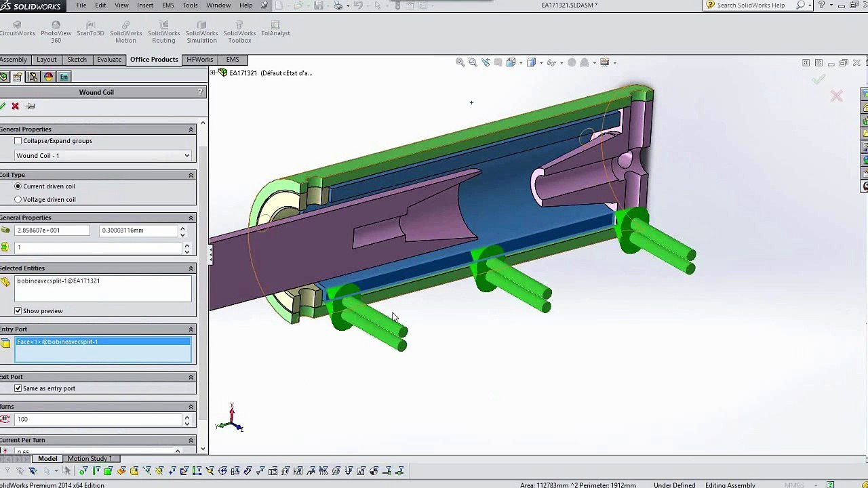
Task: Open the Em manager panel tab
Action: tap(64, 77)
